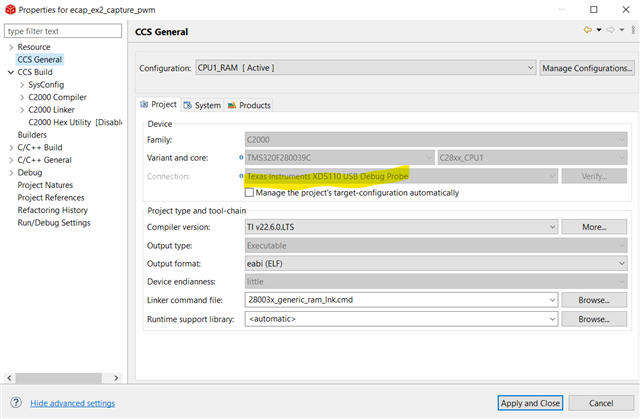This screenshot has width=640, height=419.
Task: Click Hide advanced settings link
Action: pos(72,403)
